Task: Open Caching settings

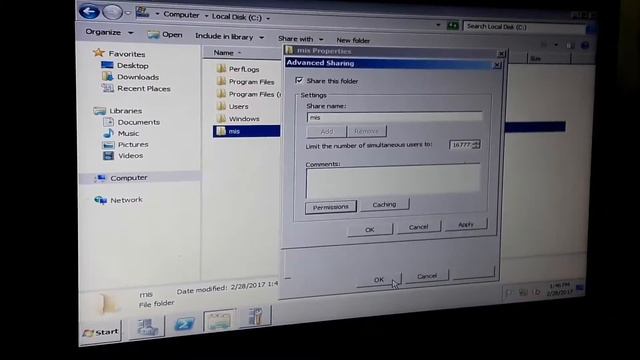Action: click(384, 204)
